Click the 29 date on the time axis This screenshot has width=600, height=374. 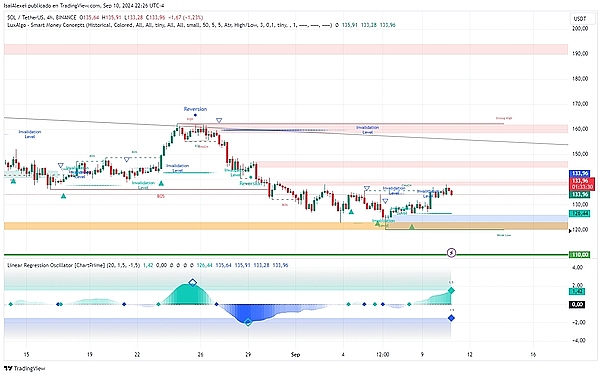(248, 355)
